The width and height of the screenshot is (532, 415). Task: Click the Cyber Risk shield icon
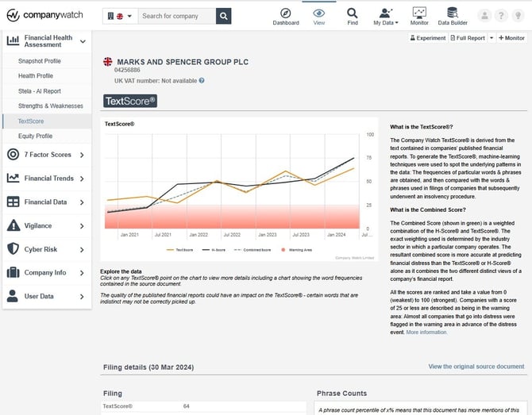[x=13, y=249]
